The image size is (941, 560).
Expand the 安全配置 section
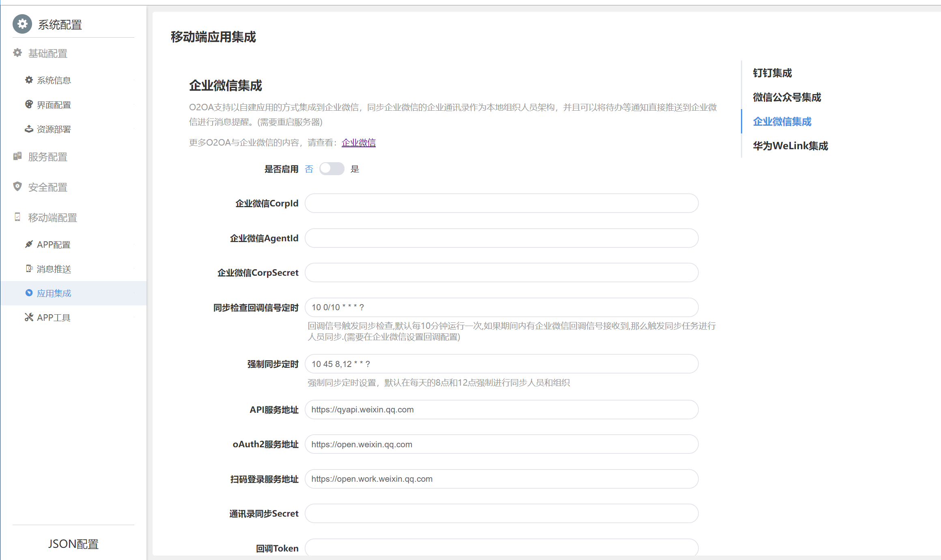point(47,187)
